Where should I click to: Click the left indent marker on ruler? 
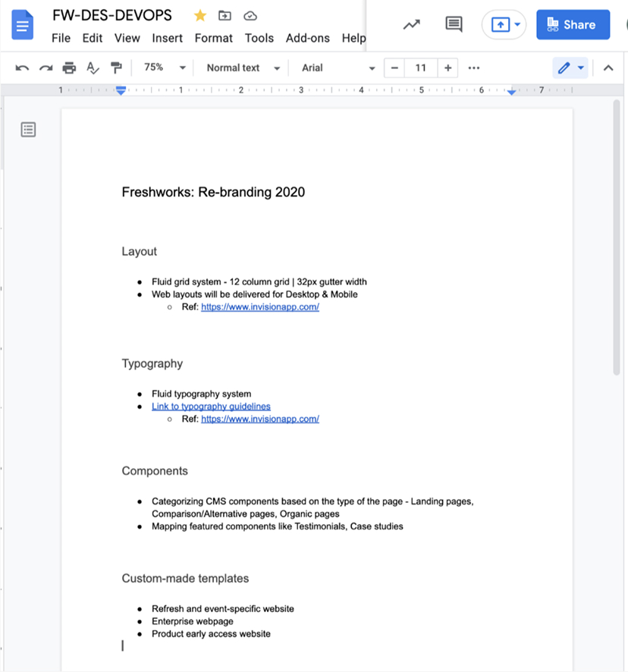coord(121,90)
